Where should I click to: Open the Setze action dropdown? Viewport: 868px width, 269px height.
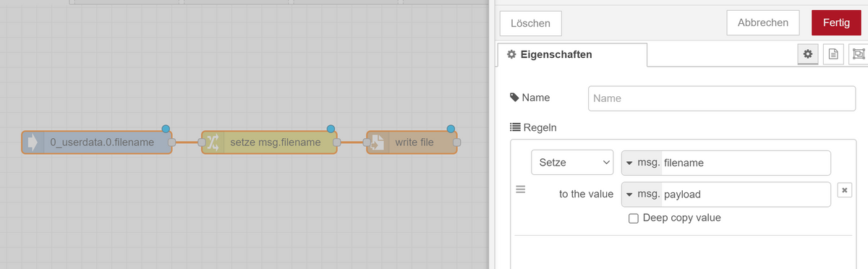pyautogui.click(x=572, y=163)
